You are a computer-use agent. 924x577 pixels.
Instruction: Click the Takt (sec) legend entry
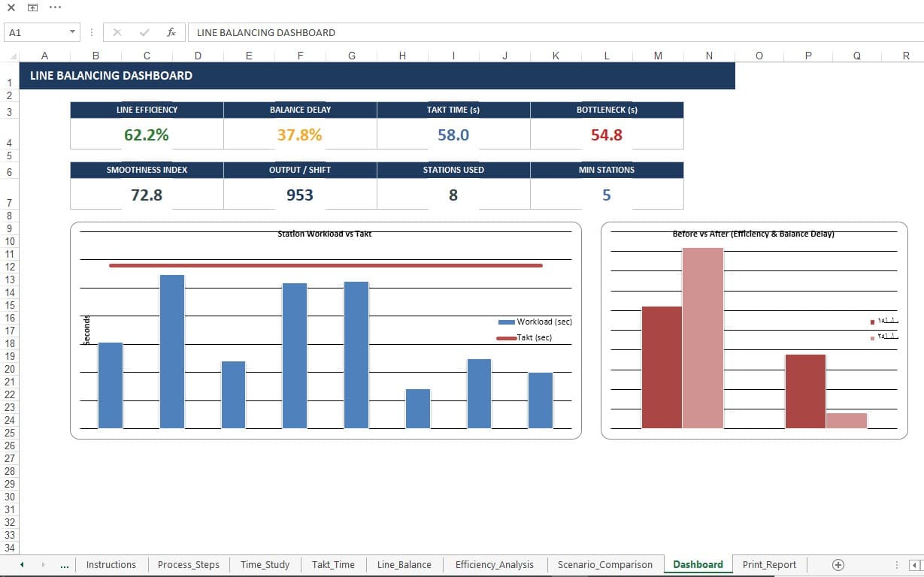tap(525, 337)
